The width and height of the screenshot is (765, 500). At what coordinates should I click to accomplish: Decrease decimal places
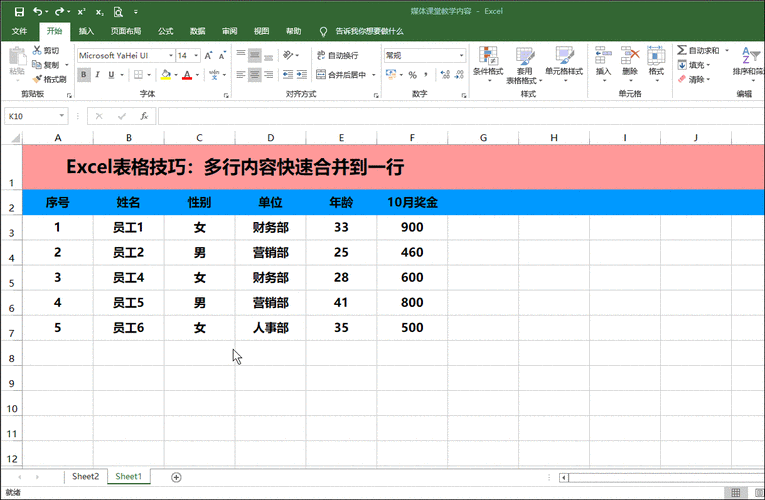pyautogui.click(x=460, y=75)
